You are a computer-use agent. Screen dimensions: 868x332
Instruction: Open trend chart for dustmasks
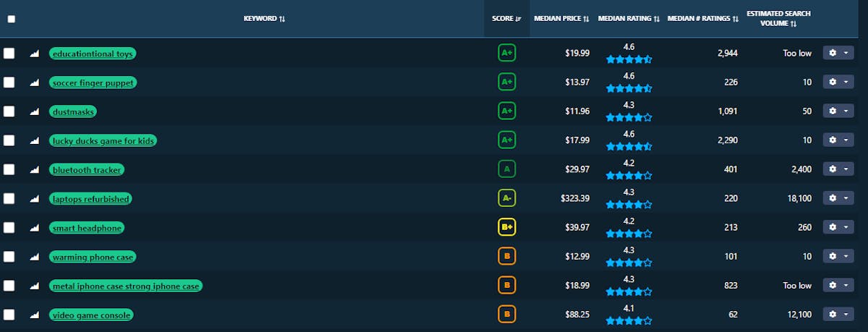34,111
